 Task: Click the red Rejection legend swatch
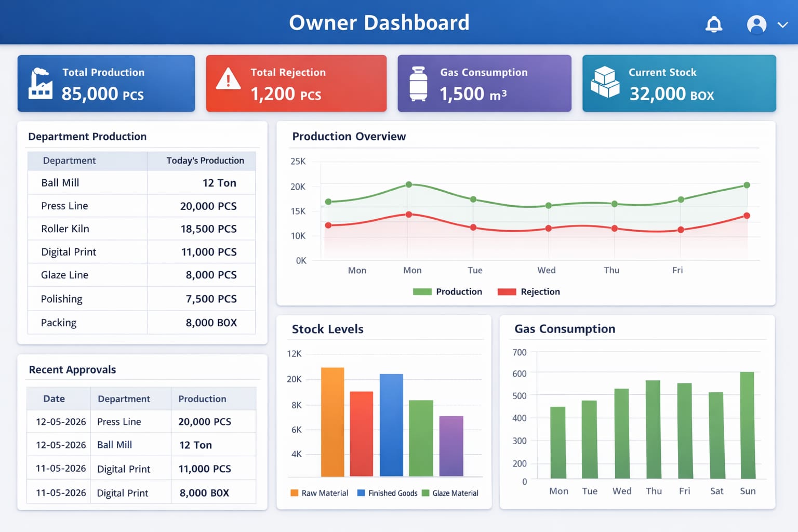click(507, 291)
